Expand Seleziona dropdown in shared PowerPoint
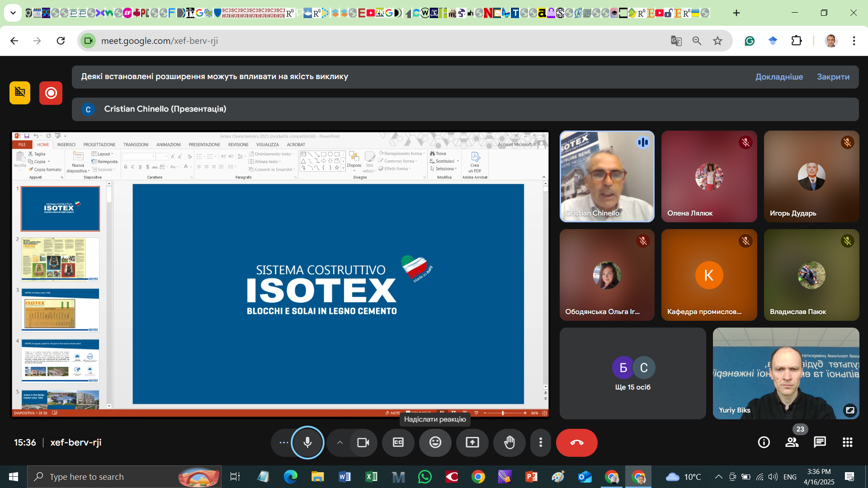The image size is (868, 488). [x=444, y=169]
